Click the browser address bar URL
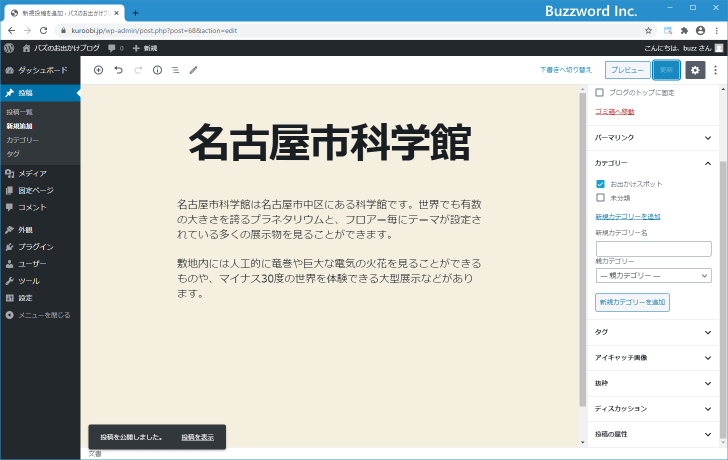Viewport: 728px width, 460px height. tap(154, 31)
